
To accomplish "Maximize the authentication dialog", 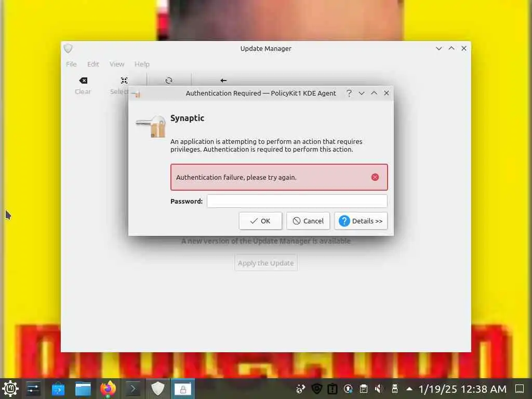I will [x=374, y=93].
